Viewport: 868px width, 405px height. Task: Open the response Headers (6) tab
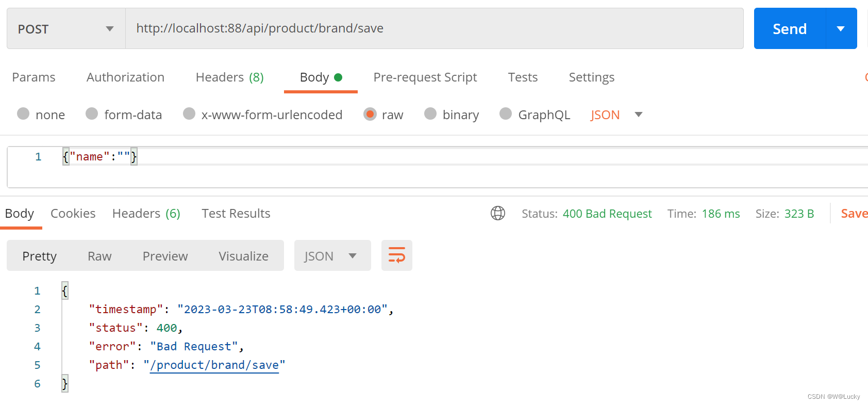coord(146,214)
